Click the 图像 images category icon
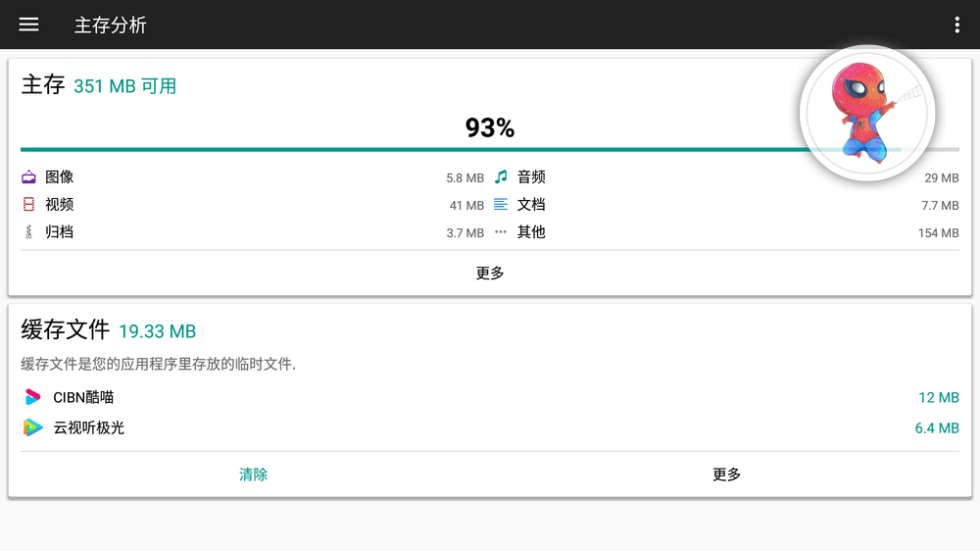Viewport: 980px width, 551px height. pyautogui.click(x=29, y=177)
